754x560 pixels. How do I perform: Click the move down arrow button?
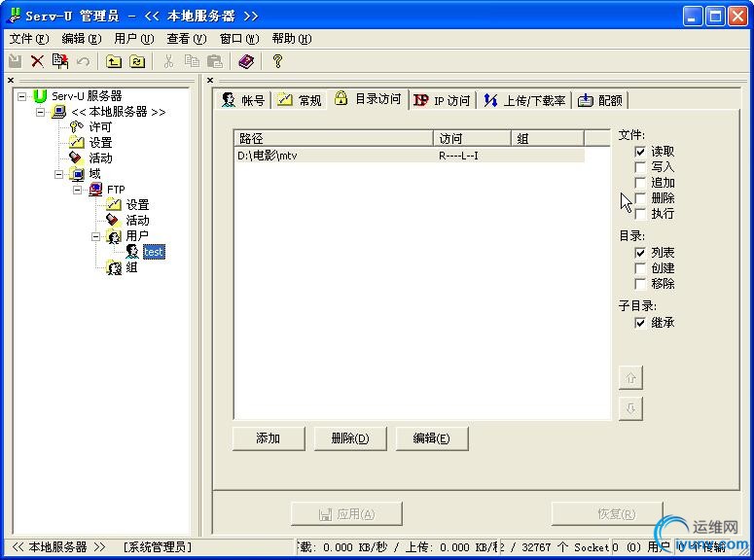[x=630, y=408]
